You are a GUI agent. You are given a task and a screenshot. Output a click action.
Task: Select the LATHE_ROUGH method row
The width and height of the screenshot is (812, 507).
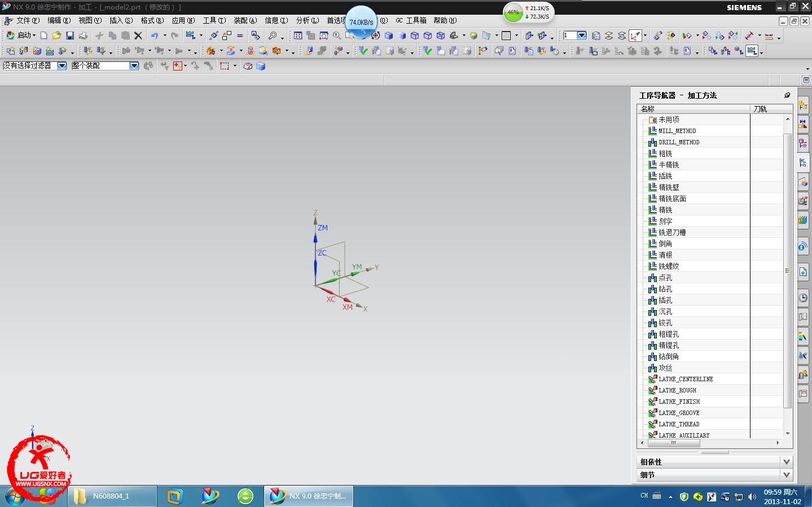tap(677, 390)
